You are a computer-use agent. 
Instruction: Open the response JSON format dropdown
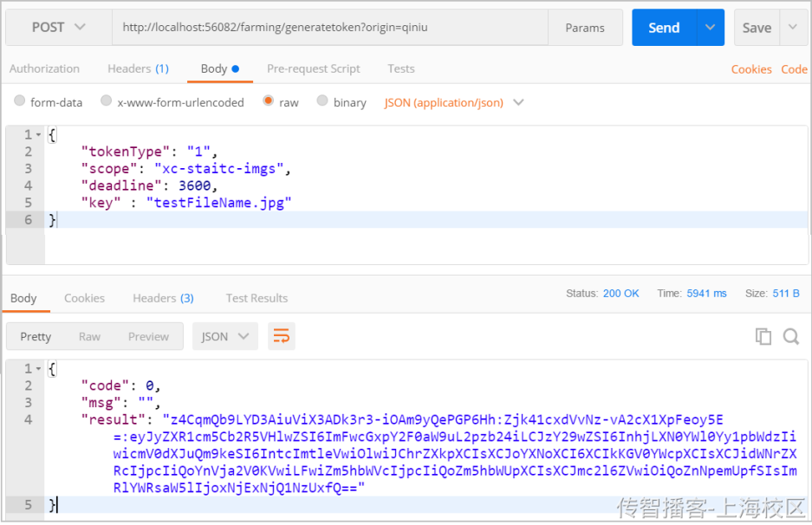225,336
